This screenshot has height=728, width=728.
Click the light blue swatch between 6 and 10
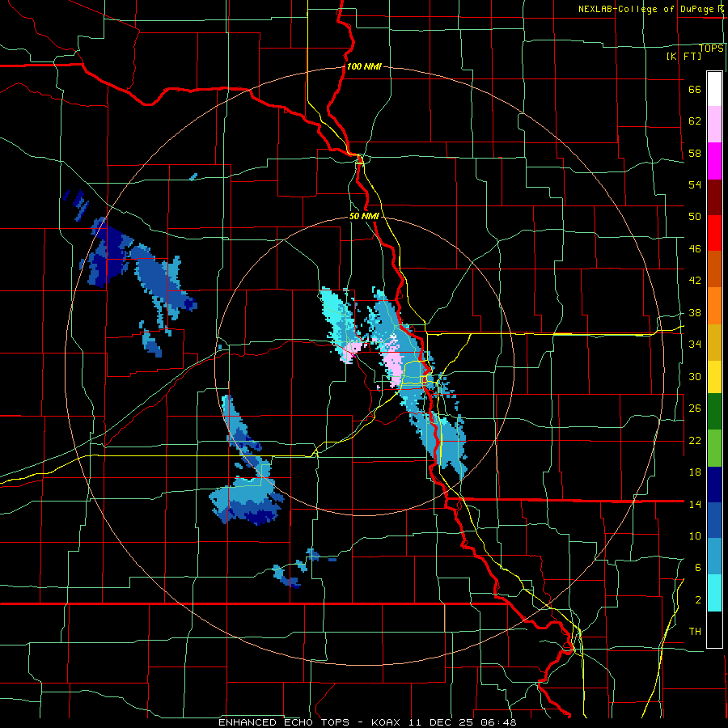[714, 557]
